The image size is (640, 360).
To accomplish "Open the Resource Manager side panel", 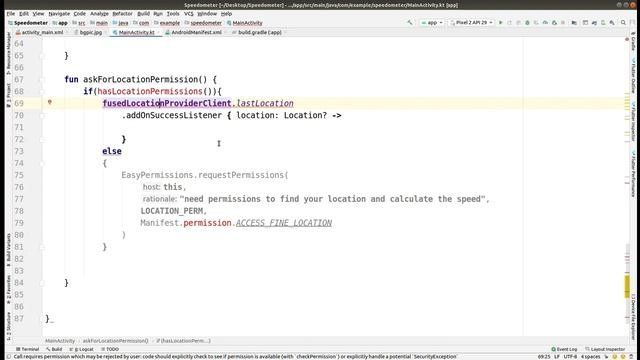I will click(x=9, y=52).
